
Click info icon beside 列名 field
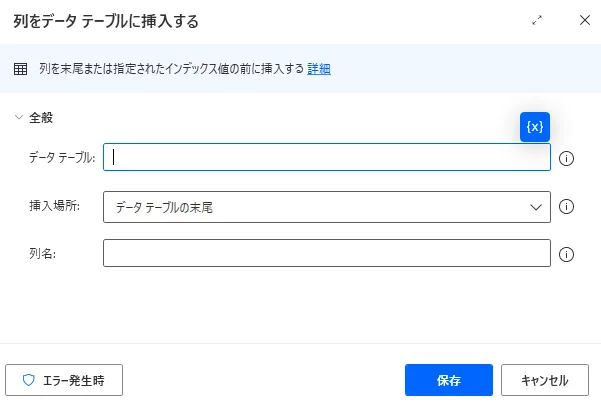(x=566, y=254)
